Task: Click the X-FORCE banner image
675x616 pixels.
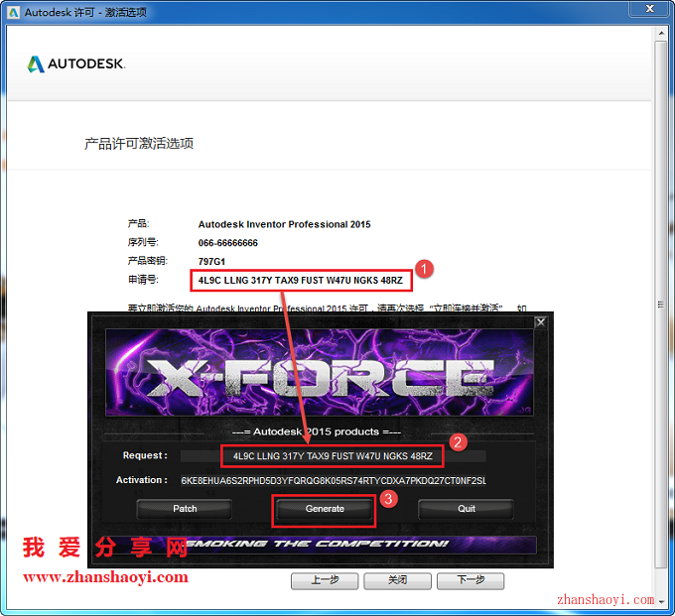Action: tap(320, 373)
